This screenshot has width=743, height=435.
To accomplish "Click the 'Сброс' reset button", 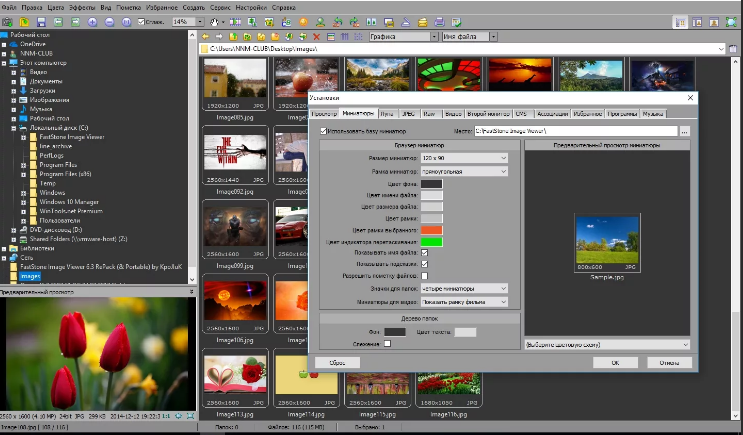I will point(337,362).
